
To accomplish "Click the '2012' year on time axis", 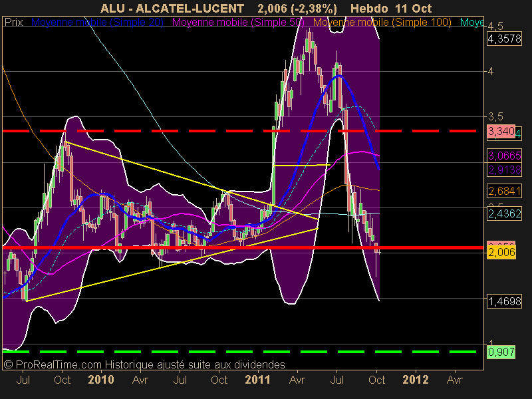I will point(415,380).
